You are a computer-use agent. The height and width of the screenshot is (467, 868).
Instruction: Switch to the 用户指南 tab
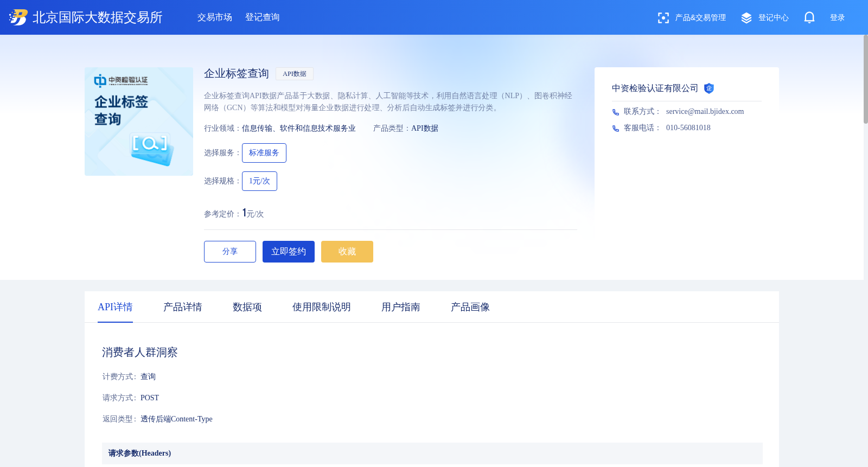401,307
